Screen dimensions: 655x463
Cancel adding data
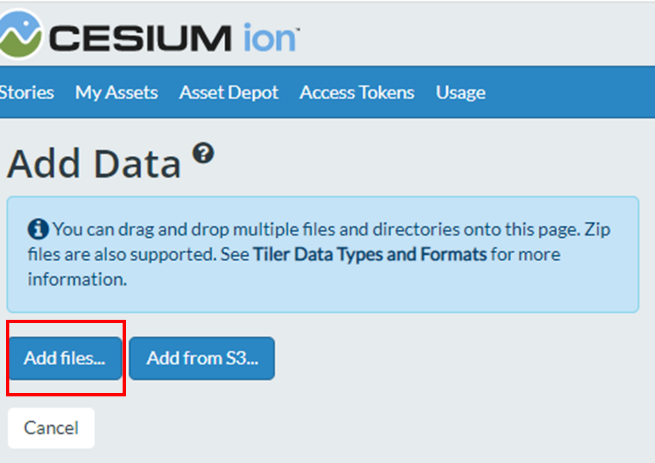tap(51, 428)
